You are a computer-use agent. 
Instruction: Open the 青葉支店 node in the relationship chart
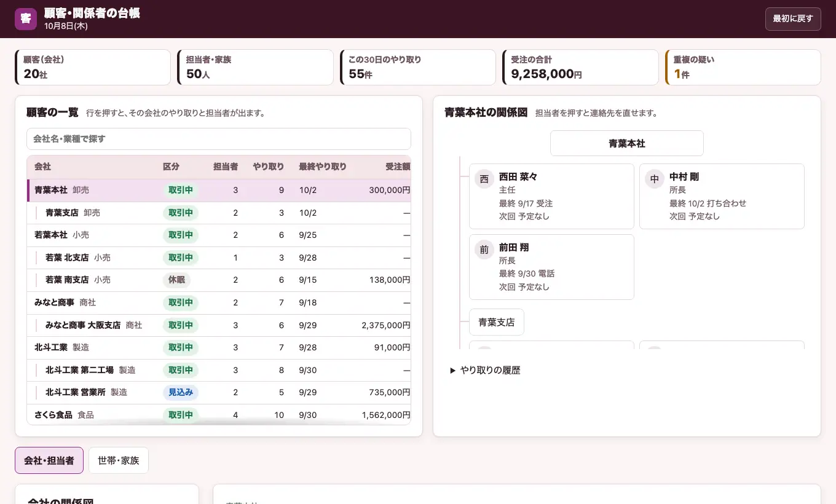[x=497, y=322]
